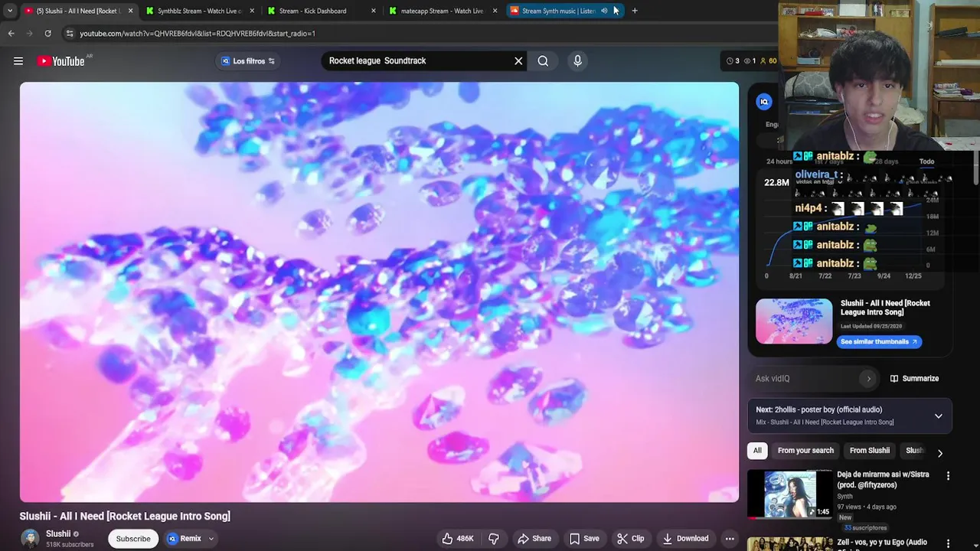The image size is (980, 551).
Task: Open the vidIQ thumbnail preview image
Action: click(x=794, y=321)
